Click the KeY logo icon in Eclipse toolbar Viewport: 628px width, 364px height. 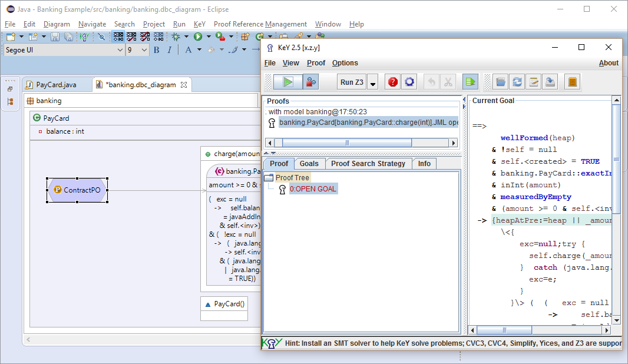coord(84,37)
